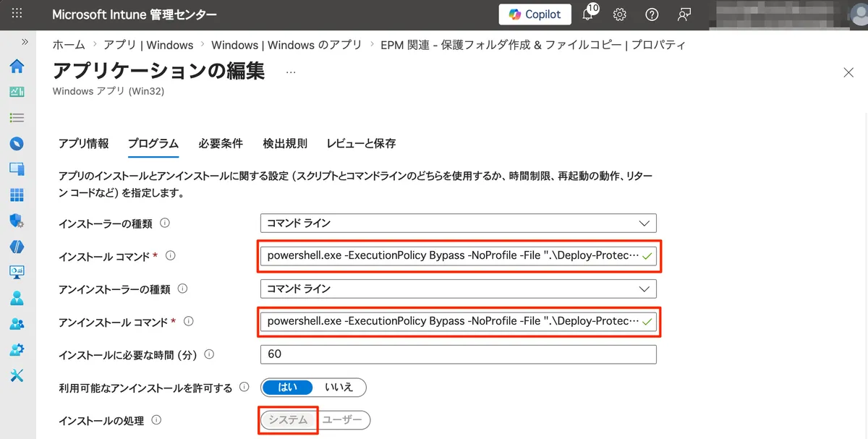Show info for アンインストーラーの種類

182,289
